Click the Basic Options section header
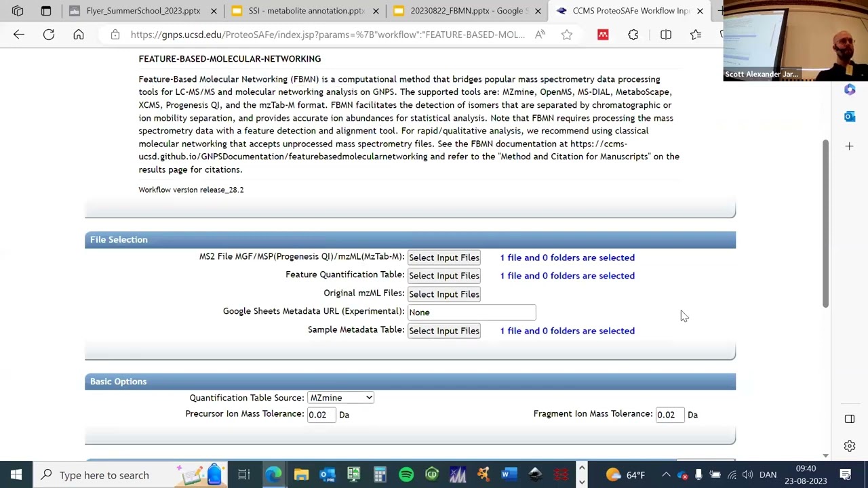868x488 pixels. click(x=410, y=382)
